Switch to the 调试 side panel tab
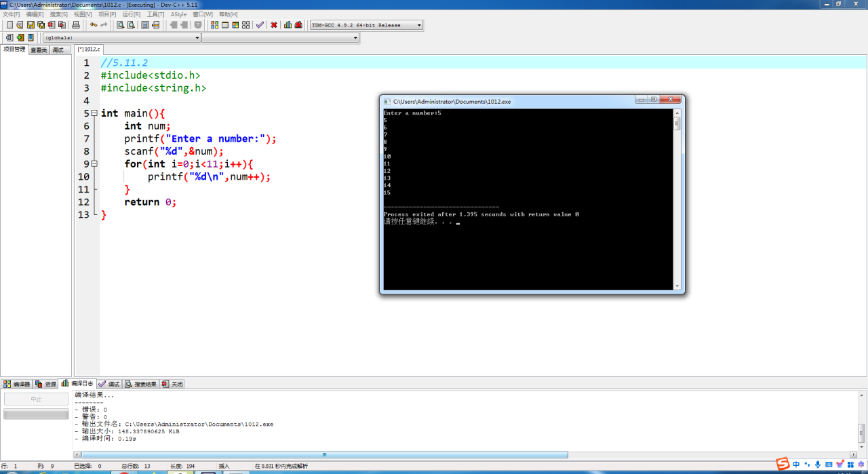This screenshot has height=474, width=868. tap(58, 50)
